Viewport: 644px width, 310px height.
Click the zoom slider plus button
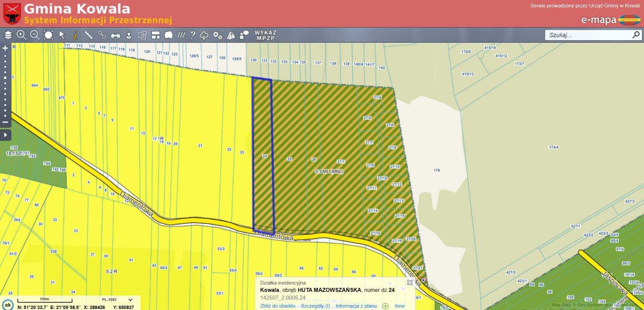[x=6, y=48]
